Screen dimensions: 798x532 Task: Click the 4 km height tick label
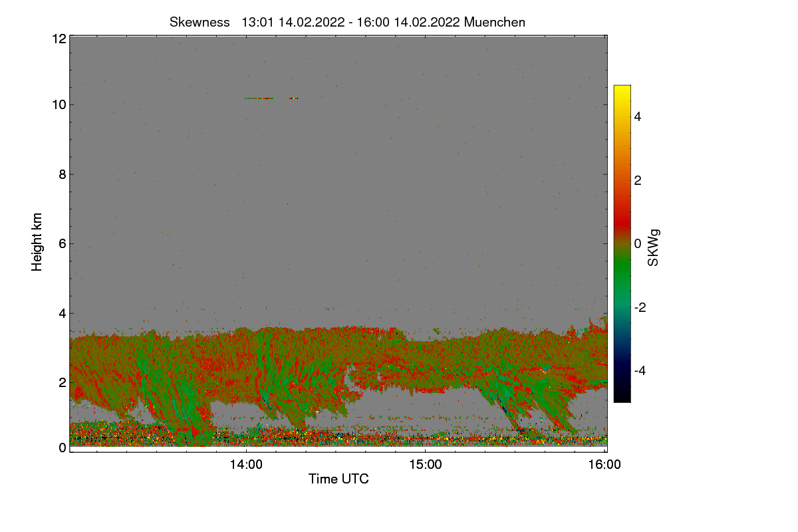tap(62, 313)
